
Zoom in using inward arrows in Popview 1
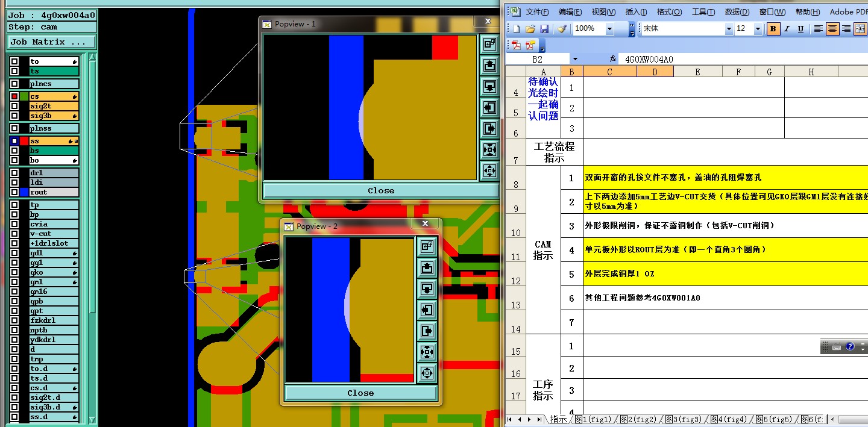489,149
